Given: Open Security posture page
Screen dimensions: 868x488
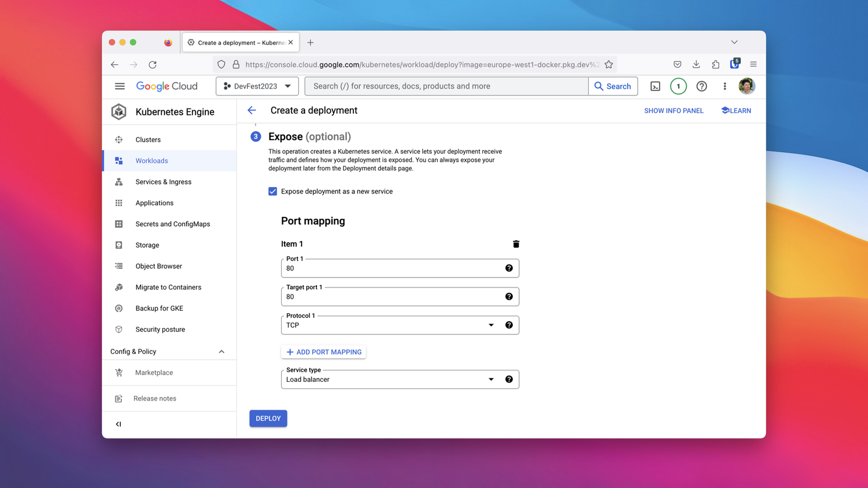Looking at the screenshot, I should click(169, 329).
